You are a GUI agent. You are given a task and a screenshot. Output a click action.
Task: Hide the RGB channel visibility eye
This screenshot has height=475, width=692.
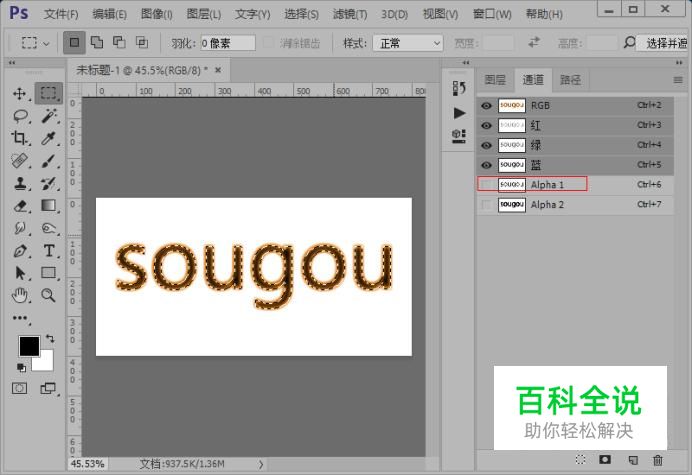[x=486, y=106]
